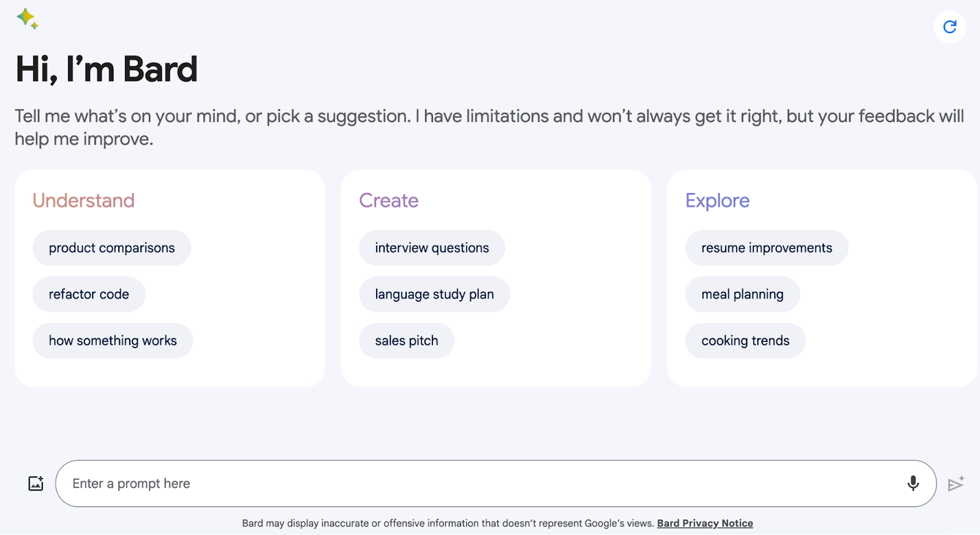Choose the refactor code suggestion chip
The width and height of the screenshot is (980, 535).
coord(89,295)
